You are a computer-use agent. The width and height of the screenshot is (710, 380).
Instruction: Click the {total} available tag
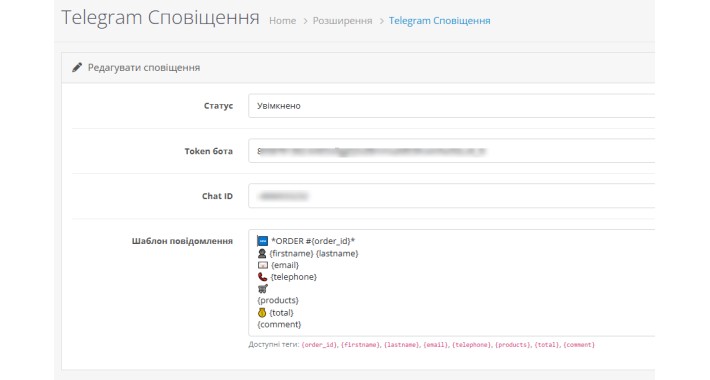(x=547, y=345)
